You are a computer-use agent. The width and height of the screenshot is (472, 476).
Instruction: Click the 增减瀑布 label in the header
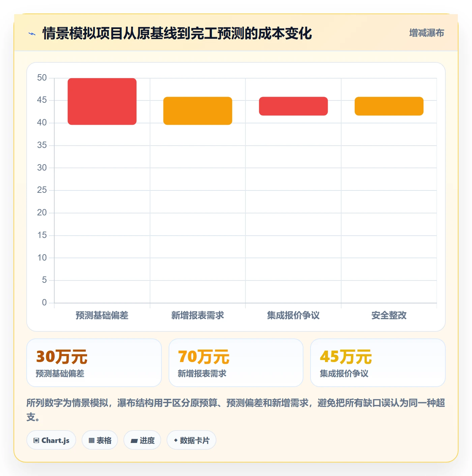(x=426, y=33)
